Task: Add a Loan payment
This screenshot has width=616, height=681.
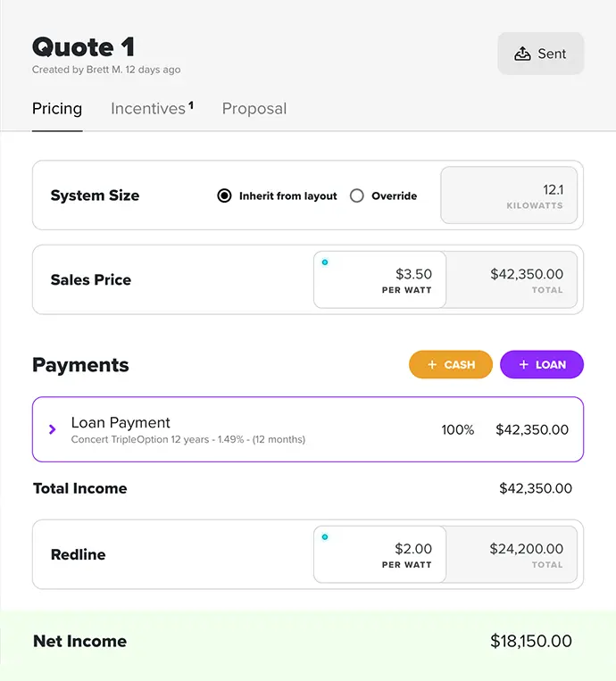Action: 542,365
